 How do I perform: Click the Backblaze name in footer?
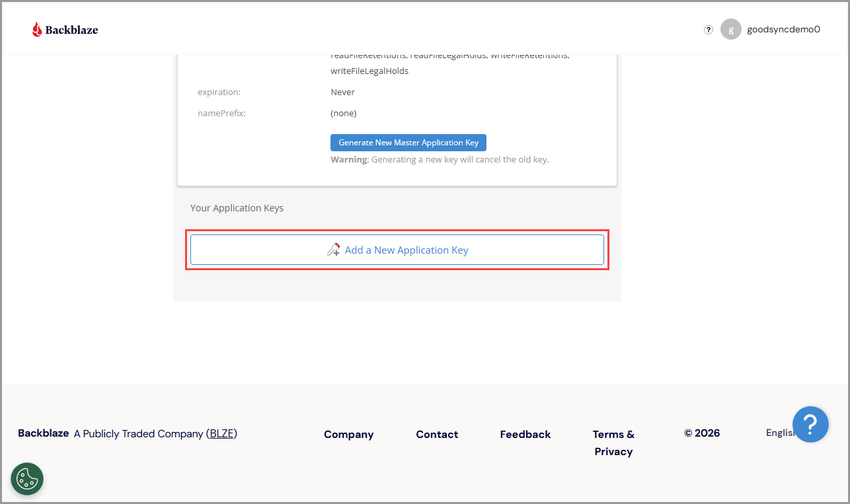(x=44, y=433)
